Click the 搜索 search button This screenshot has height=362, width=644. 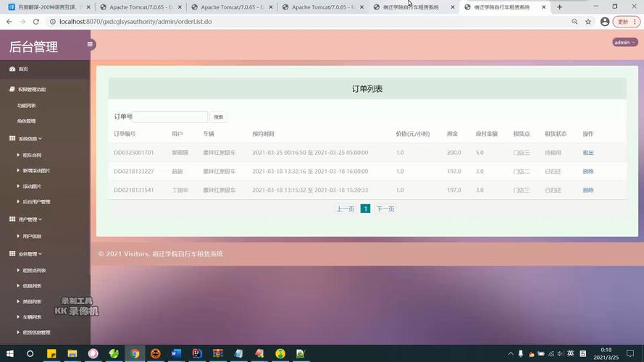219,117
